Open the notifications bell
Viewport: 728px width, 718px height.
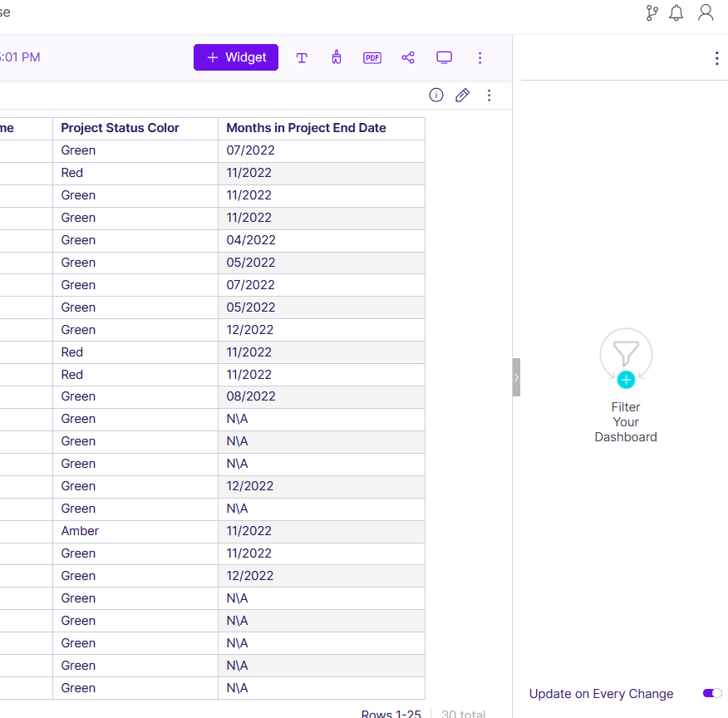[676, 13]
